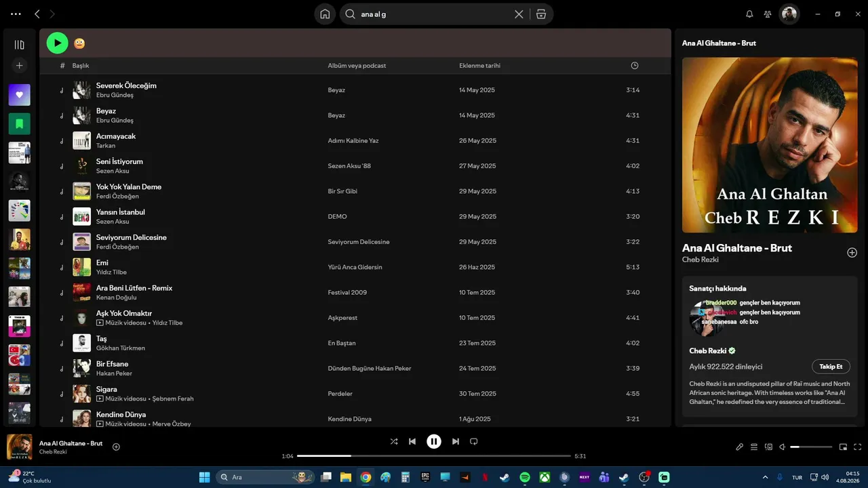Sort by the duration clock icon
This screenshot has width=868, height=488.
[x=635, y=66]
